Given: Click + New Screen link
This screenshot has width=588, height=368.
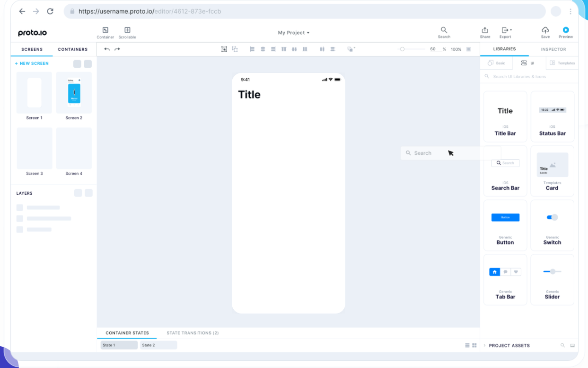Looking at the screenshot, I should pos(32,63).
